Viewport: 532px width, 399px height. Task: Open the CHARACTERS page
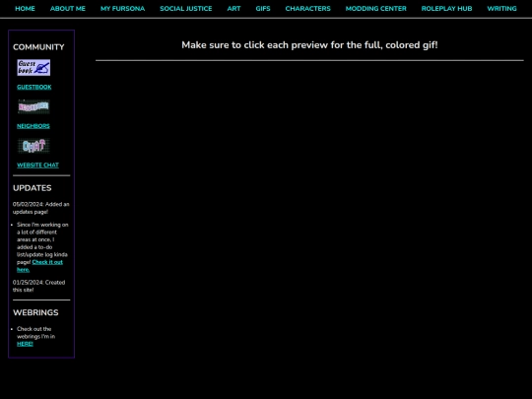307,9
